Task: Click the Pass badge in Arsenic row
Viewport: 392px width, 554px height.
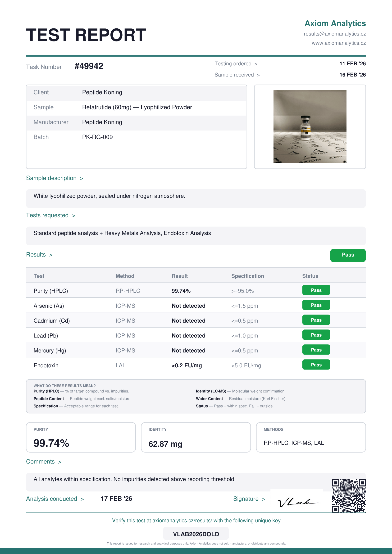Action: click(316, 305)
